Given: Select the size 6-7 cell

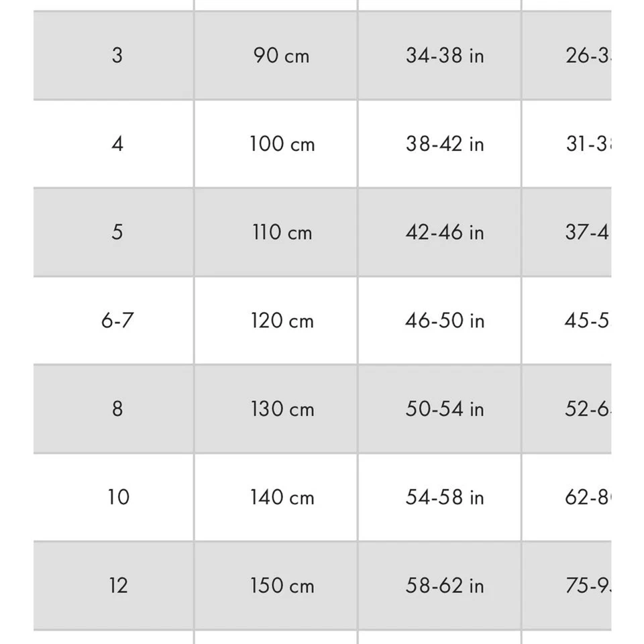Looking at the screenshot, I should 117,321.
